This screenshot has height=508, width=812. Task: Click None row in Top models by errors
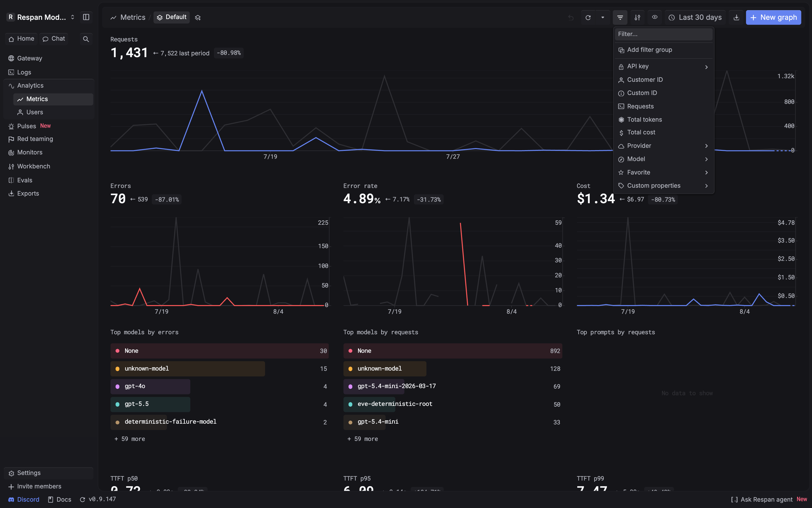219,351
